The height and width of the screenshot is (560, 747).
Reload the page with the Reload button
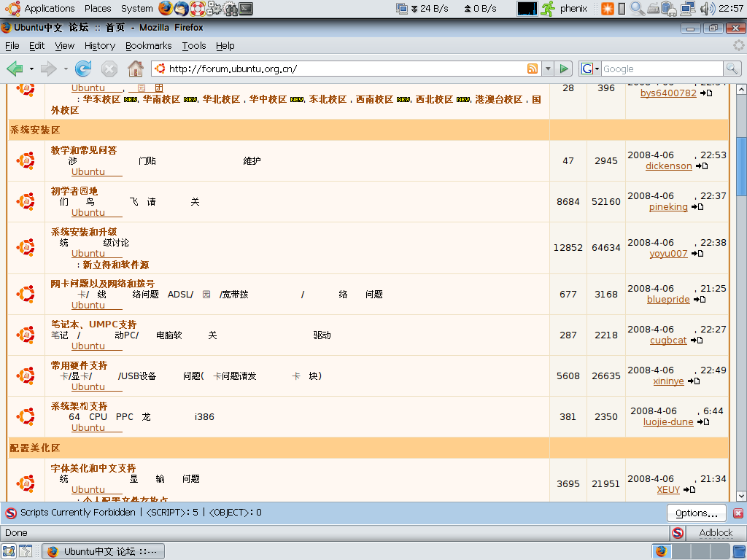click(83, 69)
